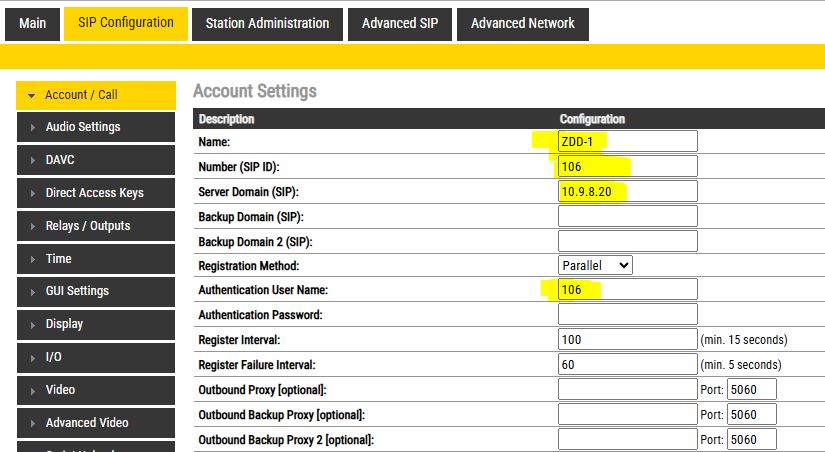Click the Register Interval field

[627, 340]
